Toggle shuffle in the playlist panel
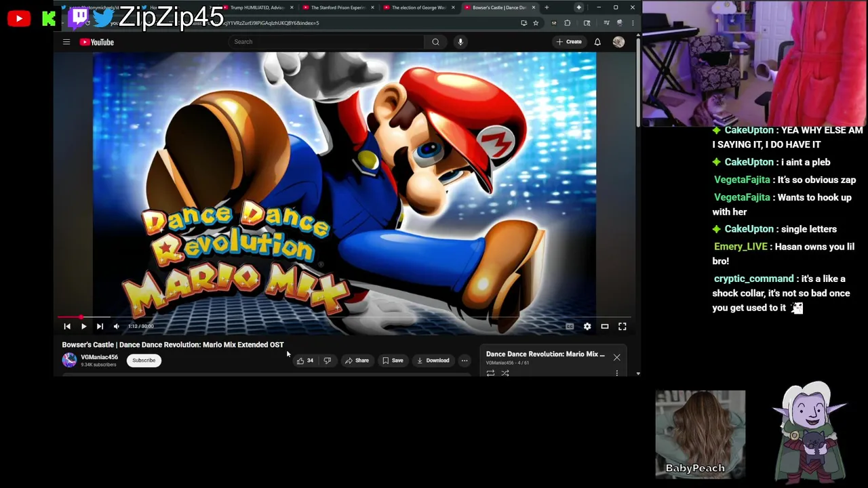The width and height of the screenshot is (868, 488). point(505,373)
